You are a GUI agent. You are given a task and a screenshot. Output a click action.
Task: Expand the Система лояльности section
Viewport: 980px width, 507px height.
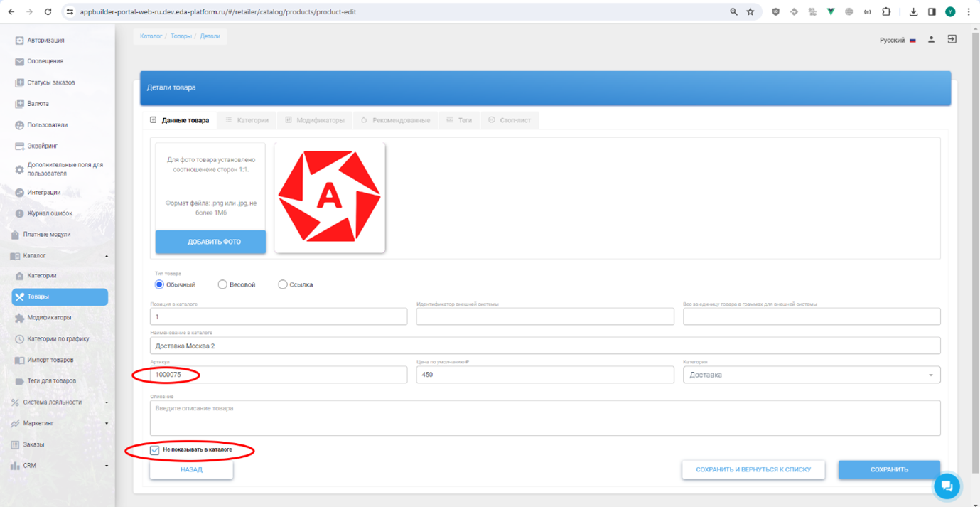click(60, 402)
